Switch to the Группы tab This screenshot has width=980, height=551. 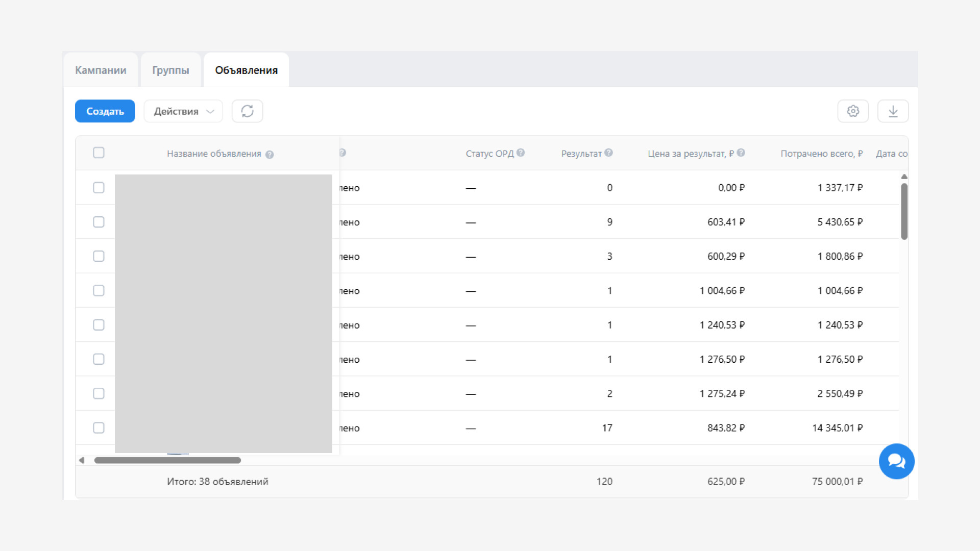tap(170, 70)
